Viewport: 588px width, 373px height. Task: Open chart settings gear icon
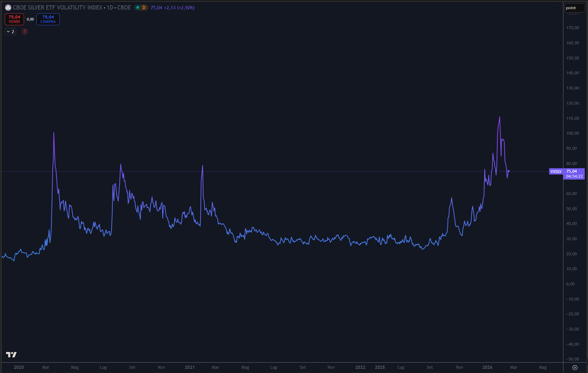pyautogui.click(x=575, y=368)
